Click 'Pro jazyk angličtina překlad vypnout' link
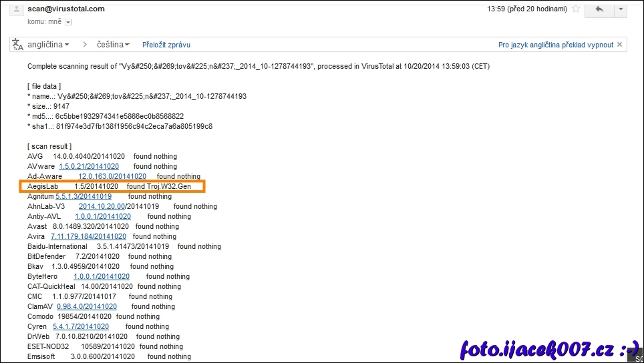Image resolution: width=644 pixels, height=363 pixels. (556, 45)
